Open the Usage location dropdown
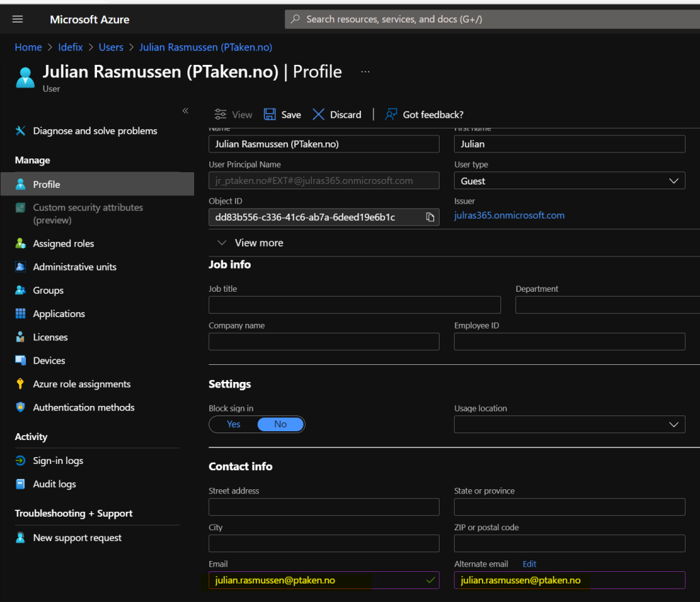700x602 pixels. click(x=569, y=424)
